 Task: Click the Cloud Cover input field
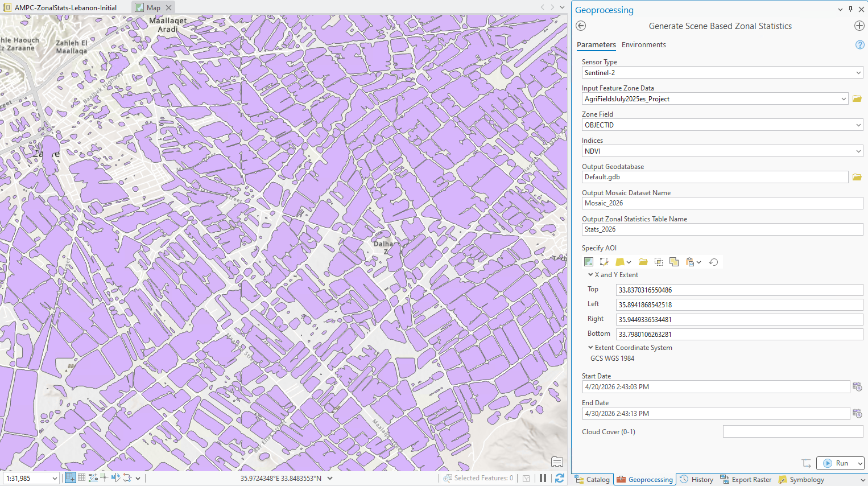[793, 432]
